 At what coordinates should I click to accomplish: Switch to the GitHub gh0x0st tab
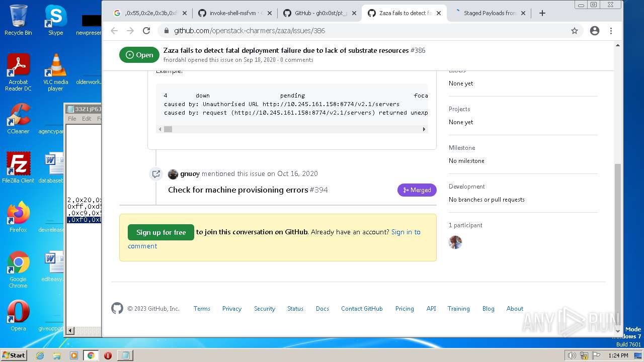click(x=320, y=13)
